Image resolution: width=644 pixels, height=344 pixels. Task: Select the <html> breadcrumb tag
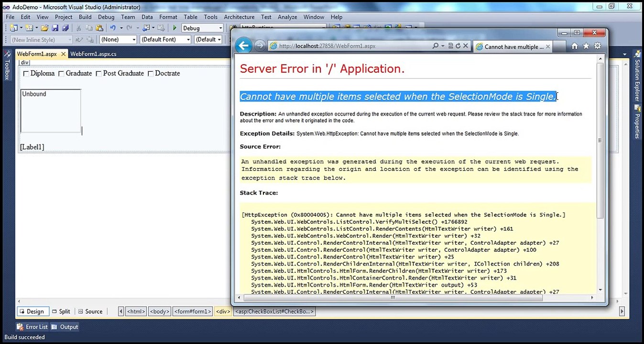coord(136,312)
